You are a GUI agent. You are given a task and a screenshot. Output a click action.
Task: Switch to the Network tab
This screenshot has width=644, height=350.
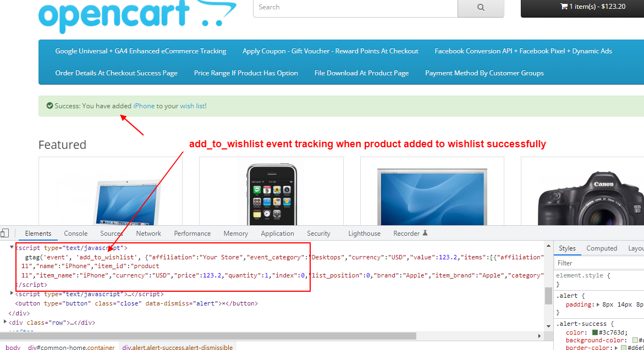[148, 234]
